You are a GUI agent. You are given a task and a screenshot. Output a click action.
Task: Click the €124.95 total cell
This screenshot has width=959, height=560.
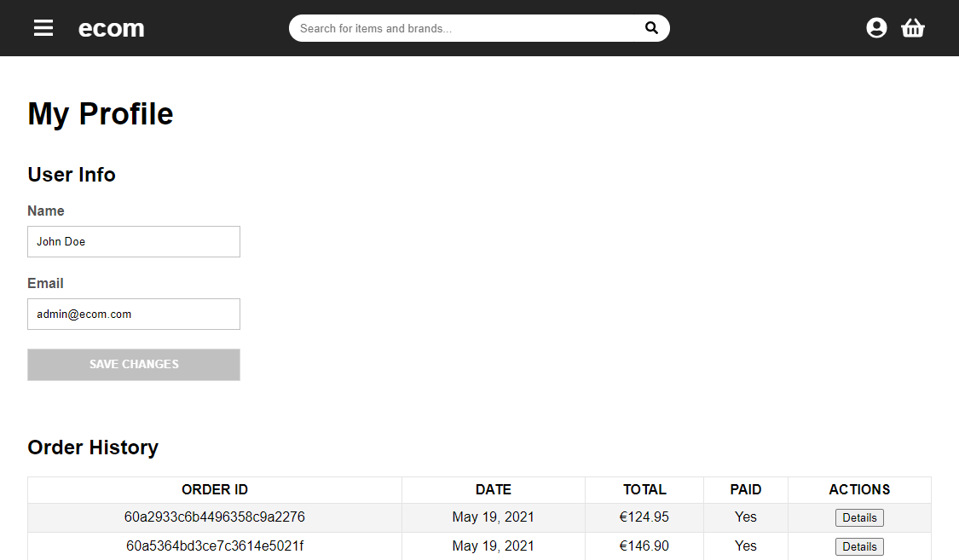tap(644, 517)
